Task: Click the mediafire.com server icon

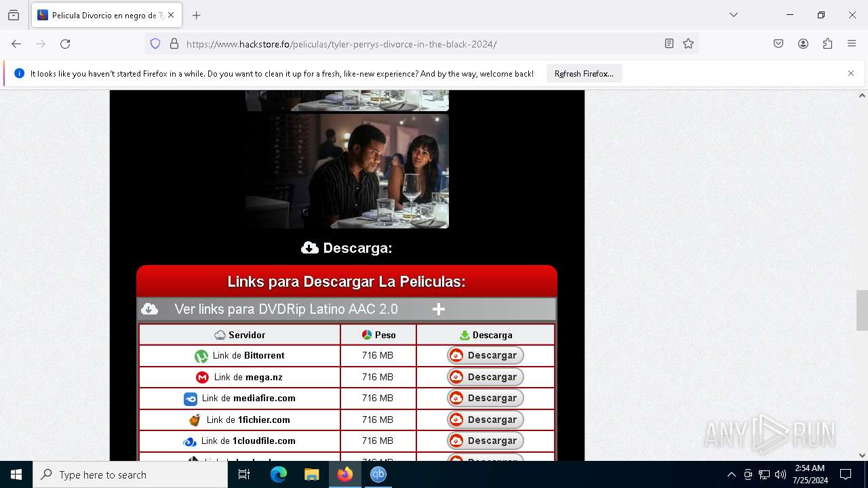Action: pos(191,399)
